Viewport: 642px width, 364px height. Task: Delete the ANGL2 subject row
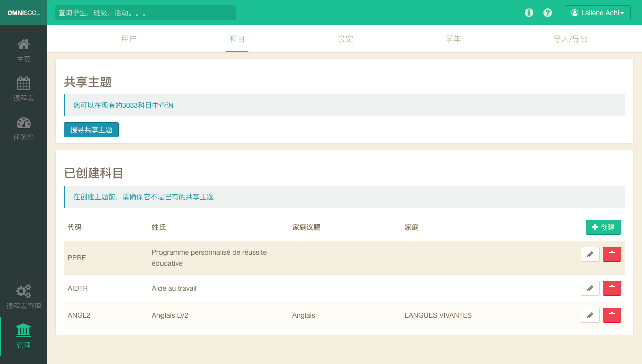(612, 315)
